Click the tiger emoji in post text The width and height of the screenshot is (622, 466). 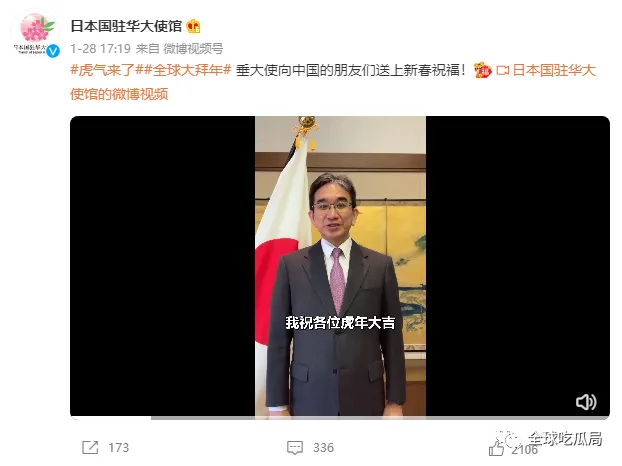(482, 71)
